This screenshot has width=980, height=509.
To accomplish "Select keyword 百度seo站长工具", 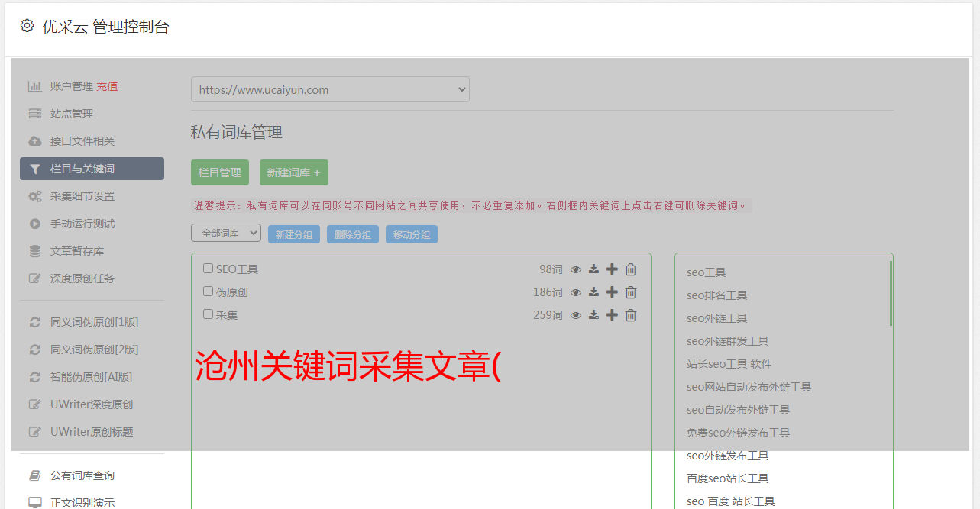I will coord(727,478).
